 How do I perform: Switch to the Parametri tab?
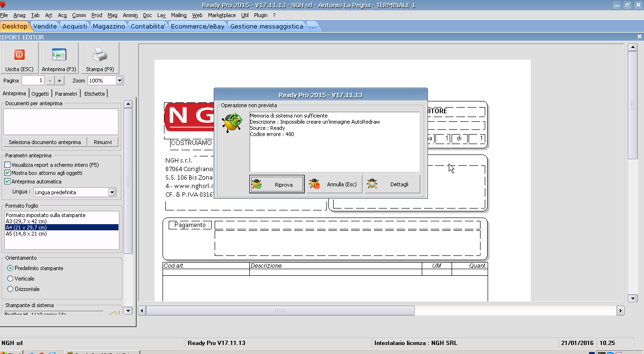(66, 94)
